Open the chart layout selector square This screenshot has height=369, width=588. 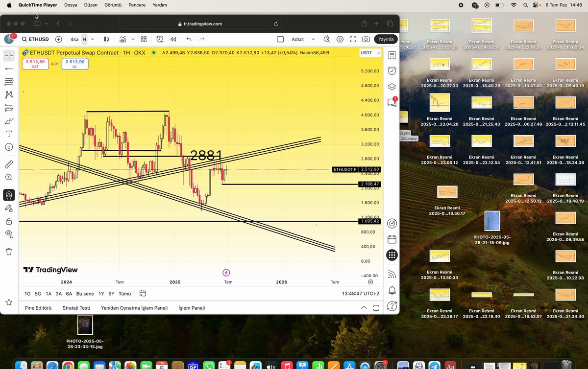[x=280, y=39]
